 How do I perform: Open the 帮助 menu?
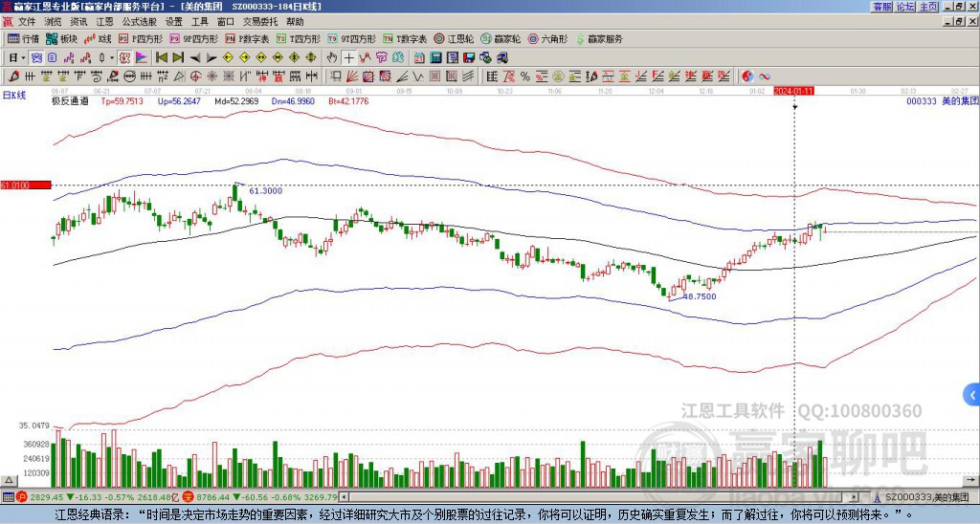[295, 22]
